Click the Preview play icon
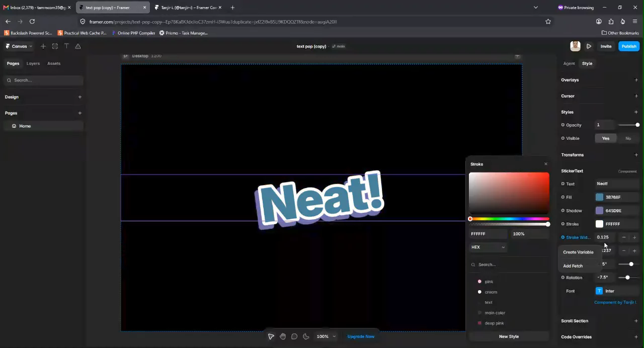This screenshot has height=348, width=644. [x=589, y=46]
